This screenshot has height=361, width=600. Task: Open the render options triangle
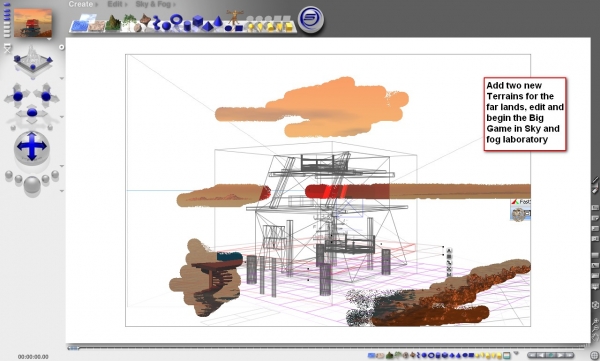(62, 191)
